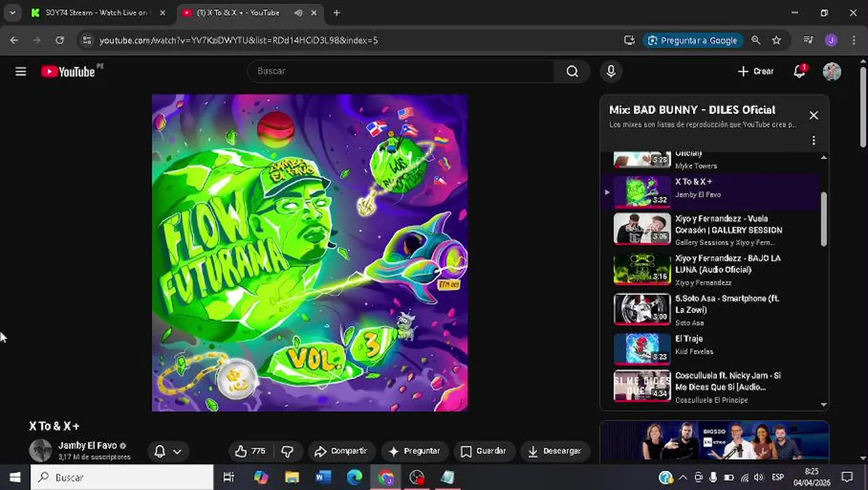The height and width of the screenshot is (490, 868).
Task: Open Chrome profile J avatar
Action: pos(831,40)
